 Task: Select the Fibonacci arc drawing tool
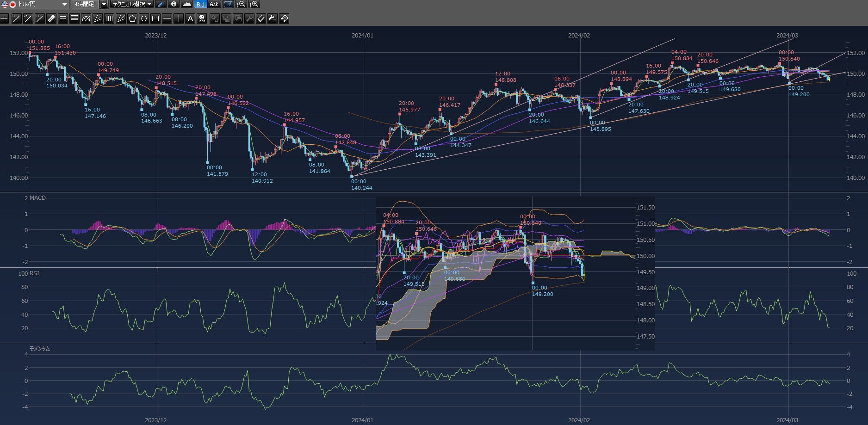[x=86, y=18]
